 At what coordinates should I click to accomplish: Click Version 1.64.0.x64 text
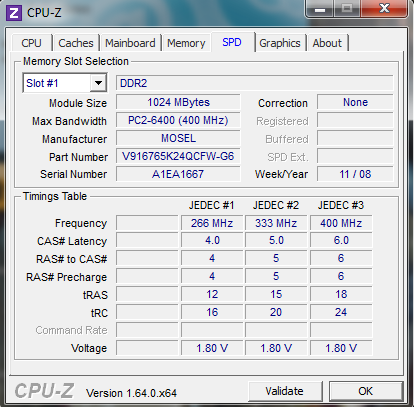tap(131, 393)
